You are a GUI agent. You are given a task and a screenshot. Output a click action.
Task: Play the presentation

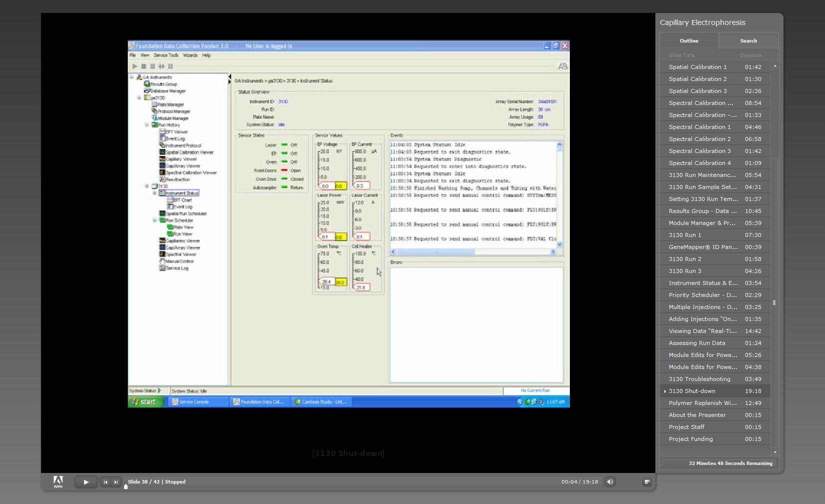pyautogui.click(x=86, y=482)
